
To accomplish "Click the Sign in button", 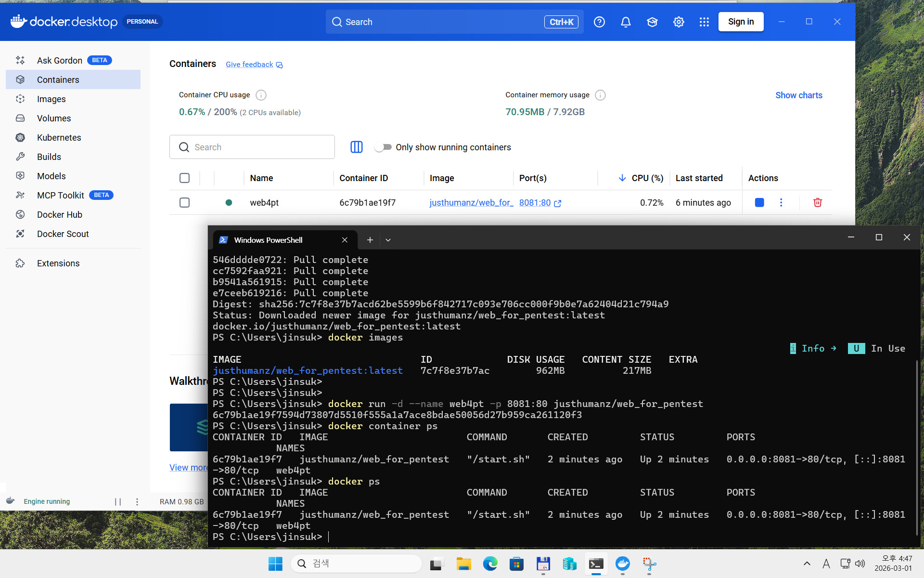I will 741,22.
